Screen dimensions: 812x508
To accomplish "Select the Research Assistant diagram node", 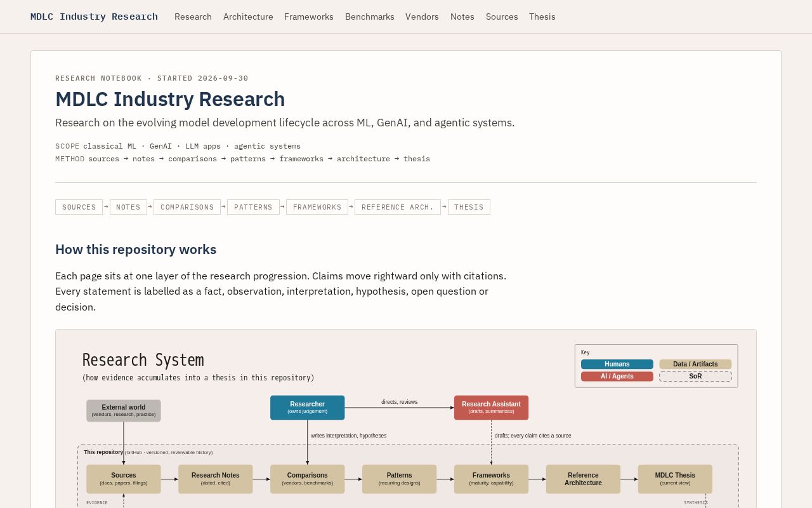I will (491, 408).
